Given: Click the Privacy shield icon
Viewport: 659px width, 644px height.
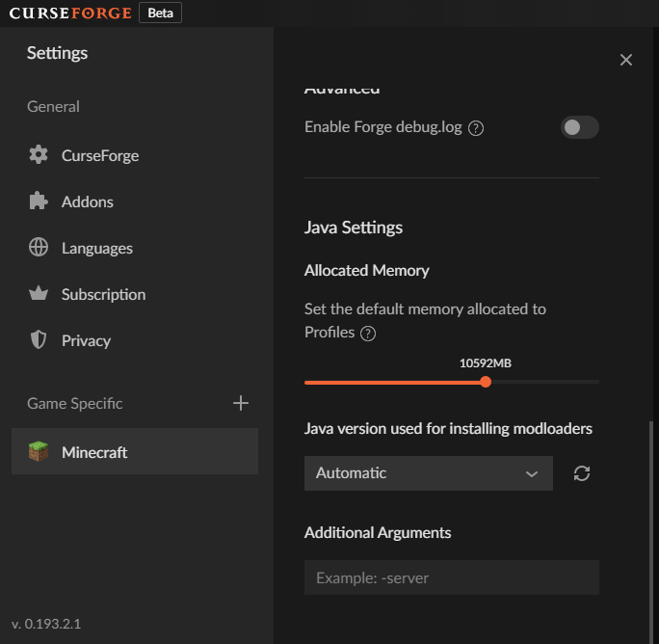Looking at the screenshot, I should tap(39, 340).
